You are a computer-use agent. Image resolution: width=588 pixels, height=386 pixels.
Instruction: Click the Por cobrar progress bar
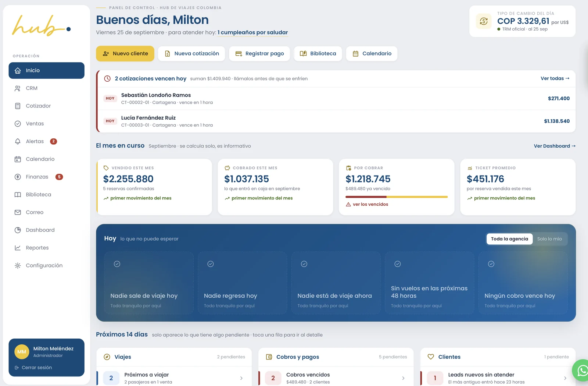(x=397, y=197)
